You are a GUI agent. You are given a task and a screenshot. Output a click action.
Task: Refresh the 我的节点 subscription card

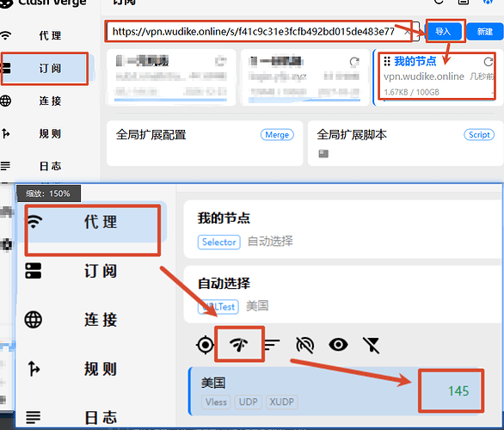489,61
